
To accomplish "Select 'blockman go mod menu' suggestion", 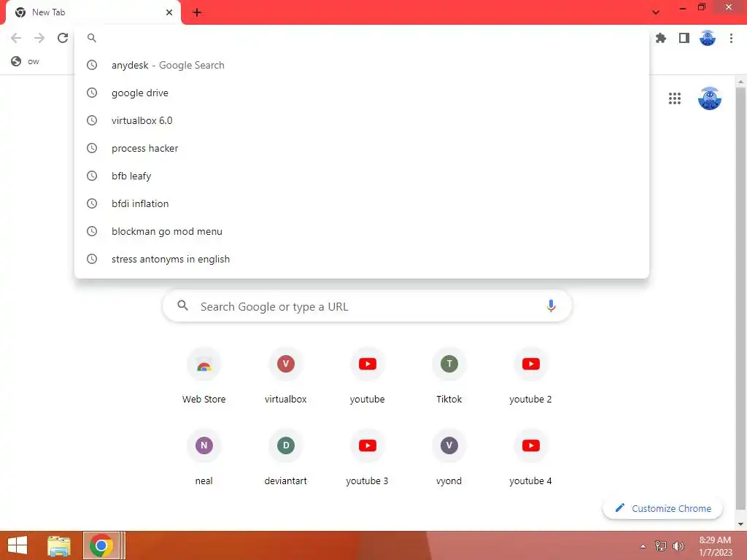I will 362,231.
